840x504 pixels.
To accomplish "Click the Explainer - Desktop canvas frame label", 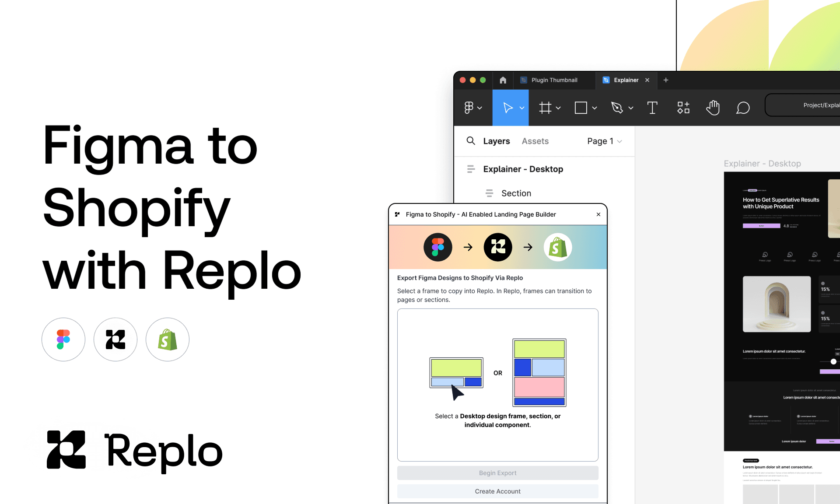I will click(762, 164).
